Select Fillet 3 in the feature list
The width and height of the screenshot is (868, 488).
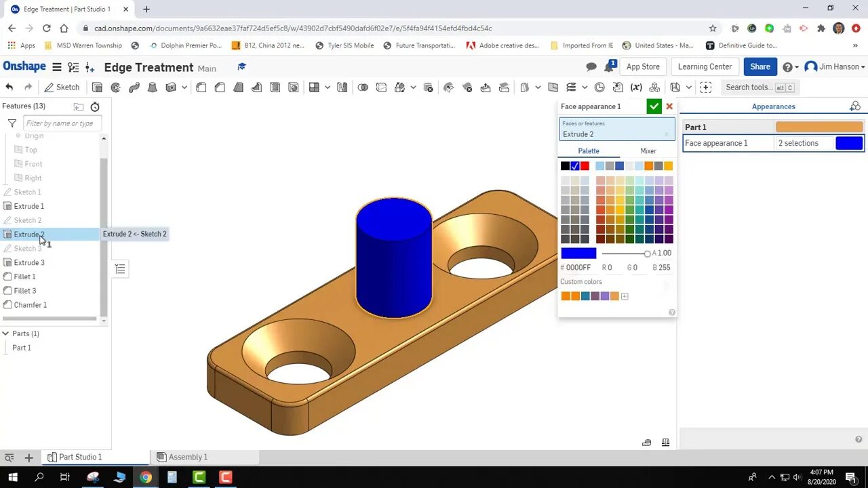(x=25, y=291)
